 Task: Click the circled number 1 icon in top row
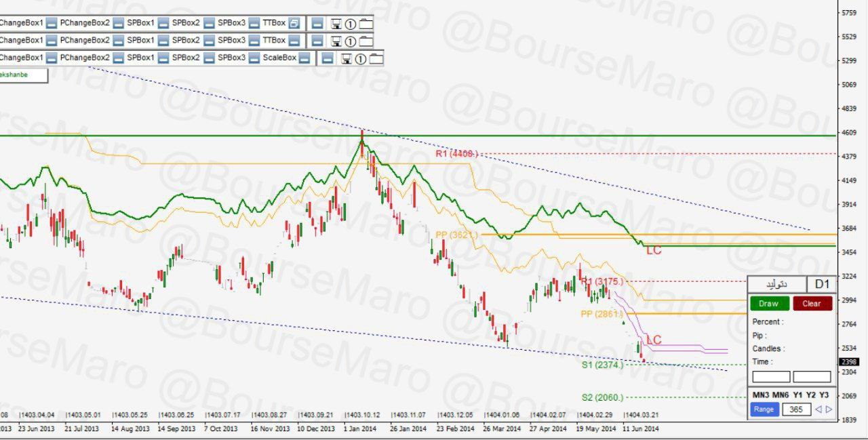coord(351,24)
